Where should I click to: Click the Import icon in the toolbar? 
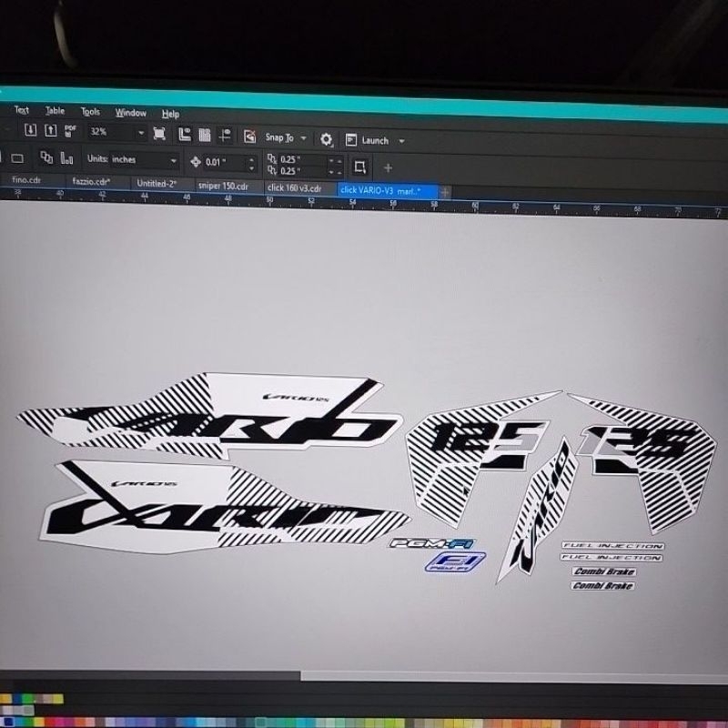click(x=30, y=131)
